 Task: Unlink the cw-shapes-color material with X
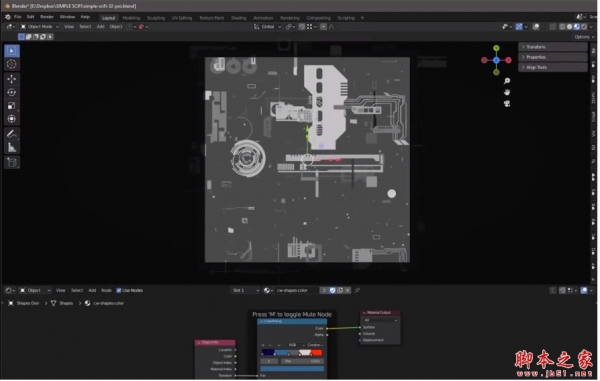pos(347,291)
